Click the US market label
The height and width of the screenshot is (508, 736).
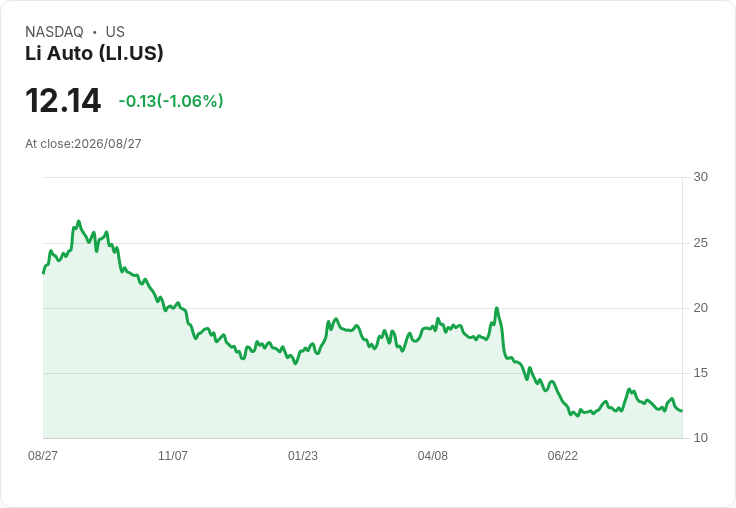(x=115, y=32)
